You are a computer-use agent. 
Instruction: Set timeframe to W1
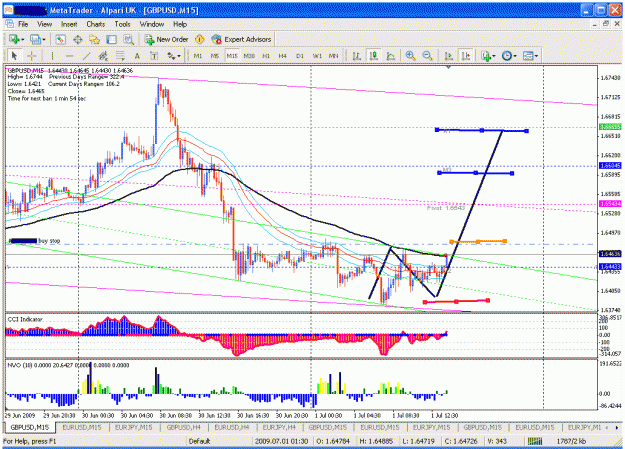click(x=317, y=56)
